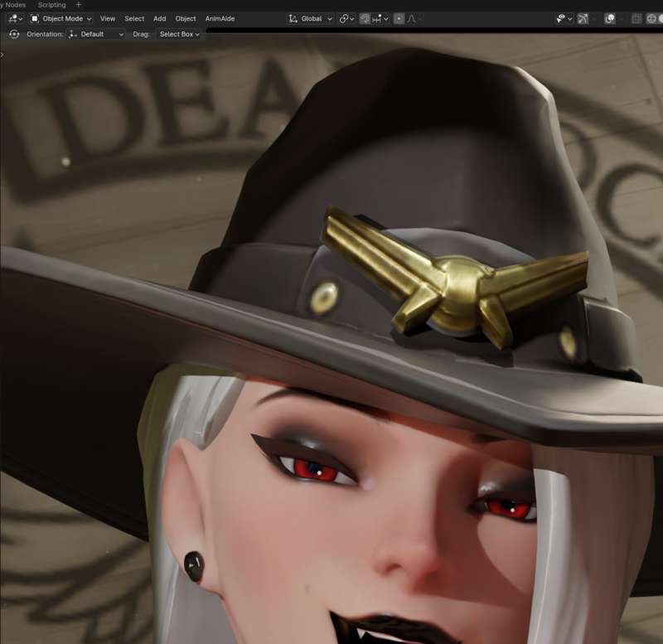663x644 pixels.
Task: Toggle viewport overlays
Action: (609, 18)
